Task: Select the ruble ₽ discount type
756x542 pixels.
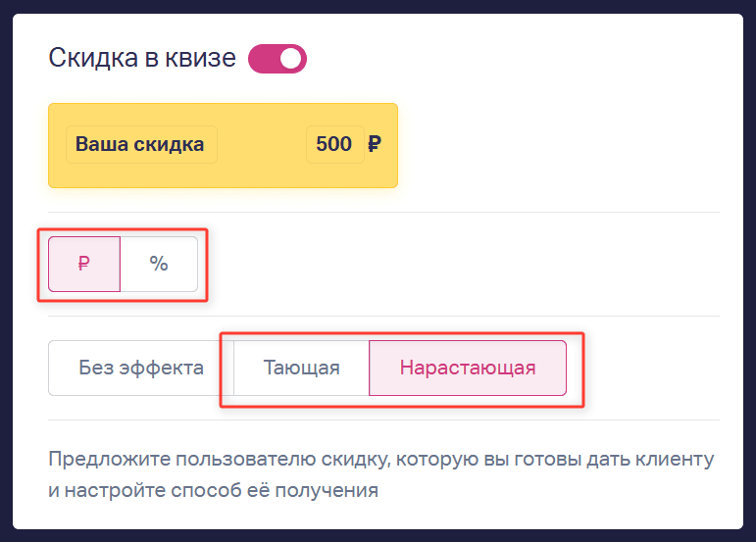Action: pos(84,264)
